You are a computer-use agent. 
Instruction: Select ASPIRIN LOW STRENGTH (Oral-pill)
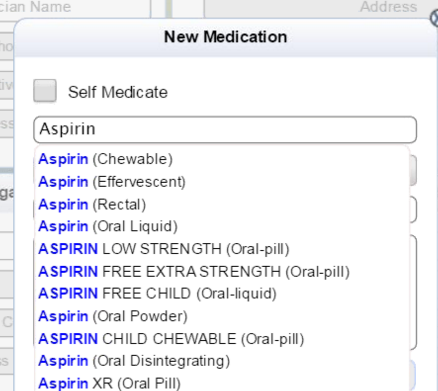tap(164, 249)
